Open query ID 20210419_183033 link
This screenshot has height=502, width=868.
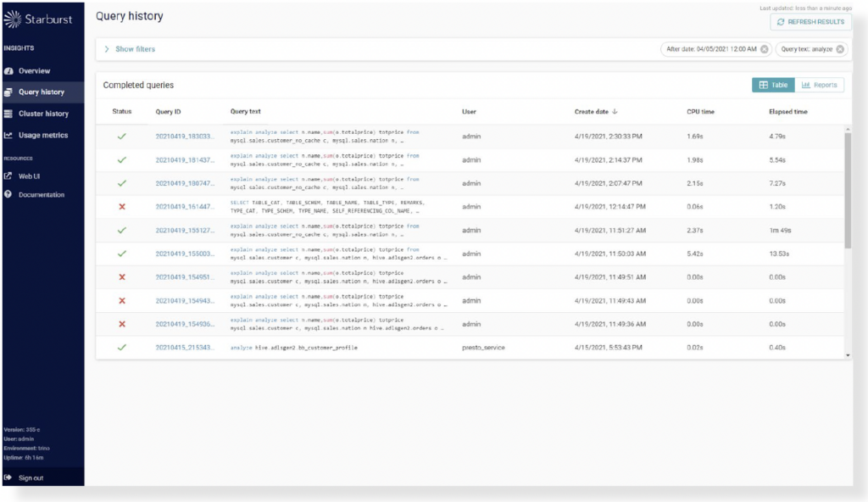coord(185,137)
